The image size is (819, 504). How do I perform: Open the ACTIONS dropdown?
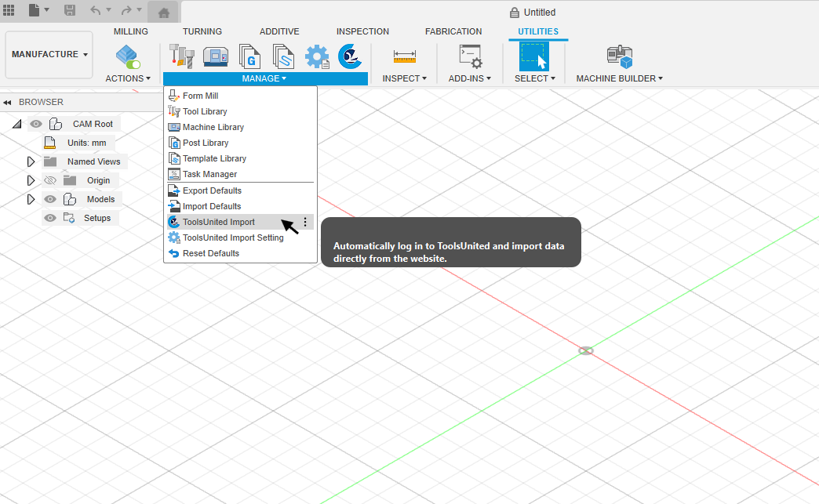pyautogui.click(x=128, y=78)
